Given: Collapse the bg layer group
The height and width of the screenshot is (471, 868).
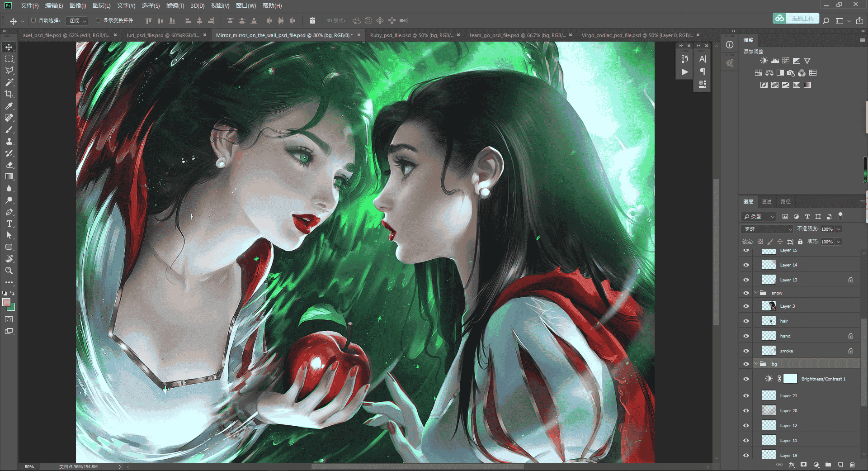Looking at the screenshot, I should pyautogui.click(x=756, y=364).
